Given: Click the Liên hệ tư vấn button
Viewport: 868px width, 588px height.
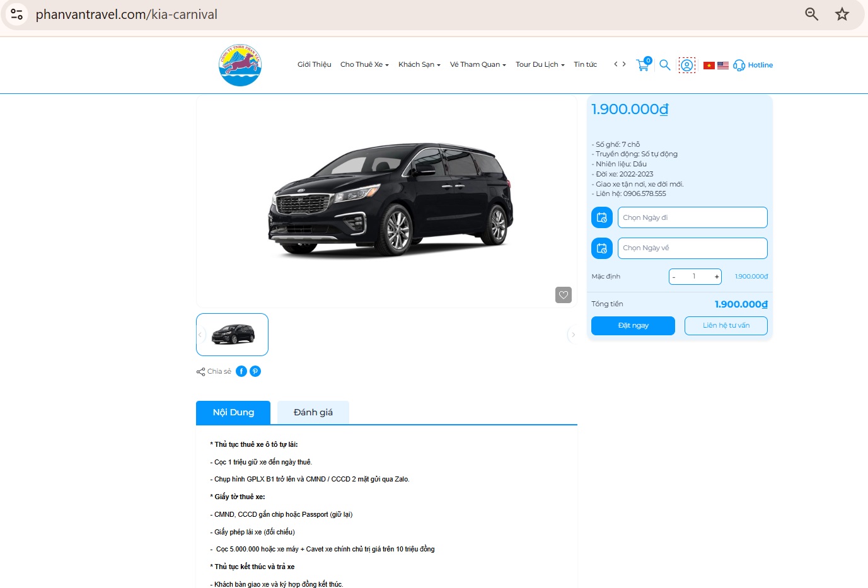Looking at the screenshot, I should pyautogui.click(x=726, y=326).
